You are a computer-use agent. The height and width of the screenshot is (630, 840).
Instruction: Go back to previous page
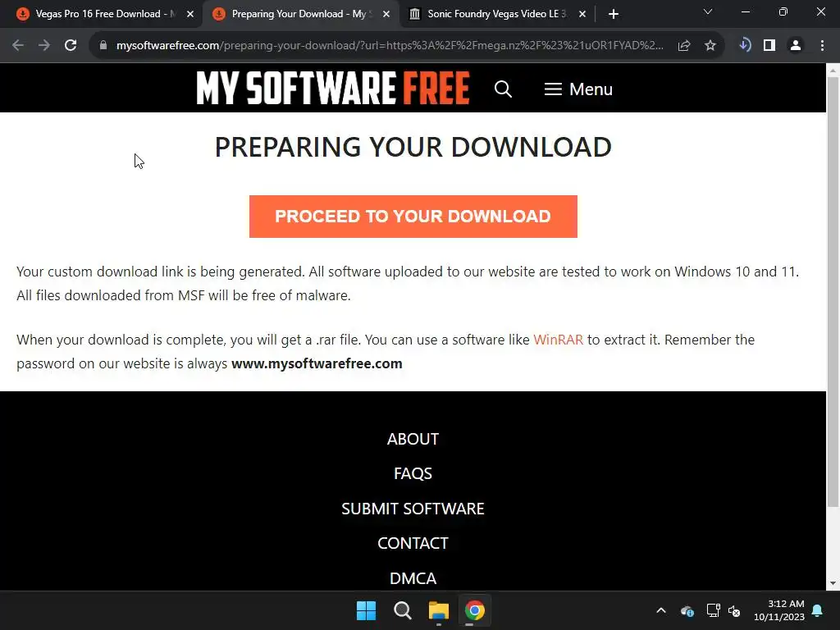click(18, 46)
